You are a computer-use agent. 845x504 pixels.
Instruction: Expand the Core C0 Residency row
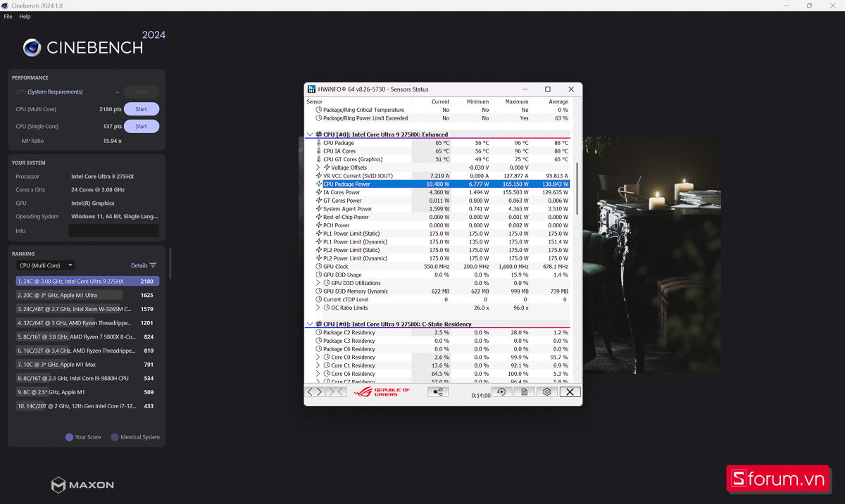pos(318,358)
